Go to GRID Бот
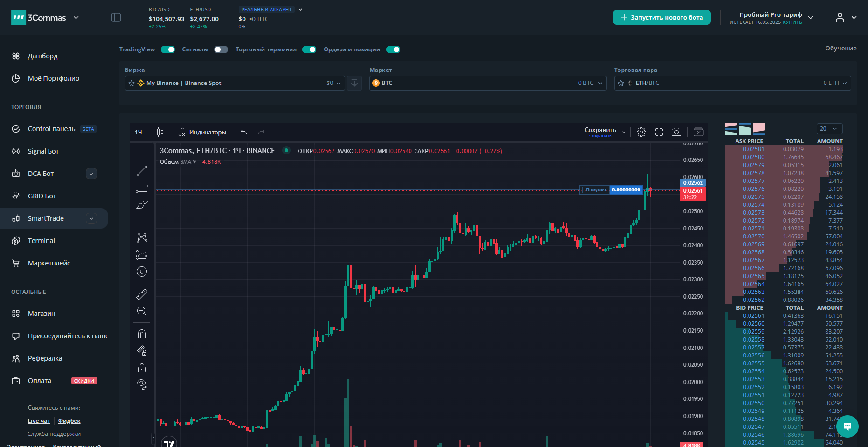The image size is (868, 447). (42, 196)
